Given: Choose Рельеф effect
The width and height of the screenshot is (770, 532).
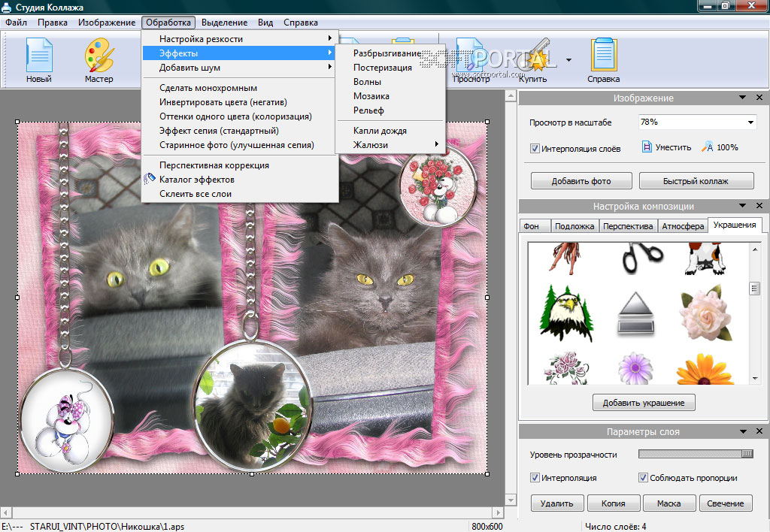Looking at the screenshot, I should coord(390,110).
